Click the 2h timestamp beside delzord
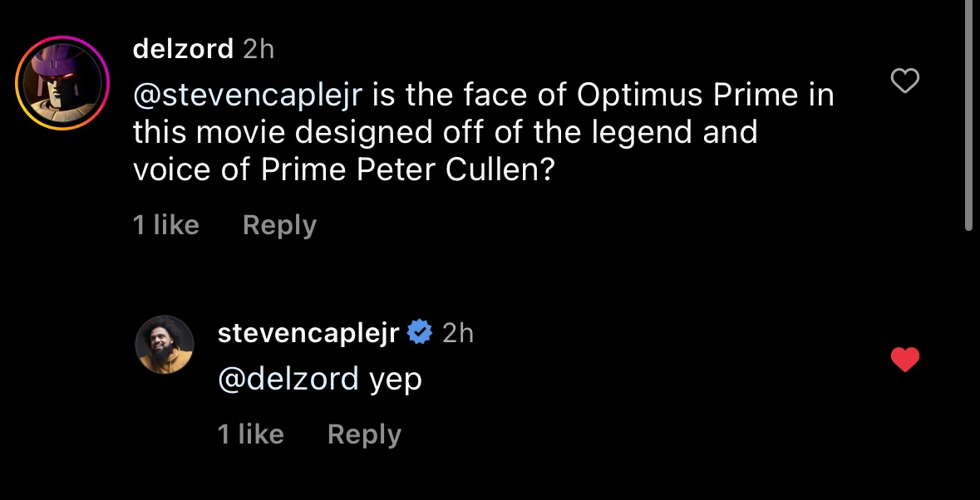This screenshot has height=500, width=980. (x=259, y=49)
